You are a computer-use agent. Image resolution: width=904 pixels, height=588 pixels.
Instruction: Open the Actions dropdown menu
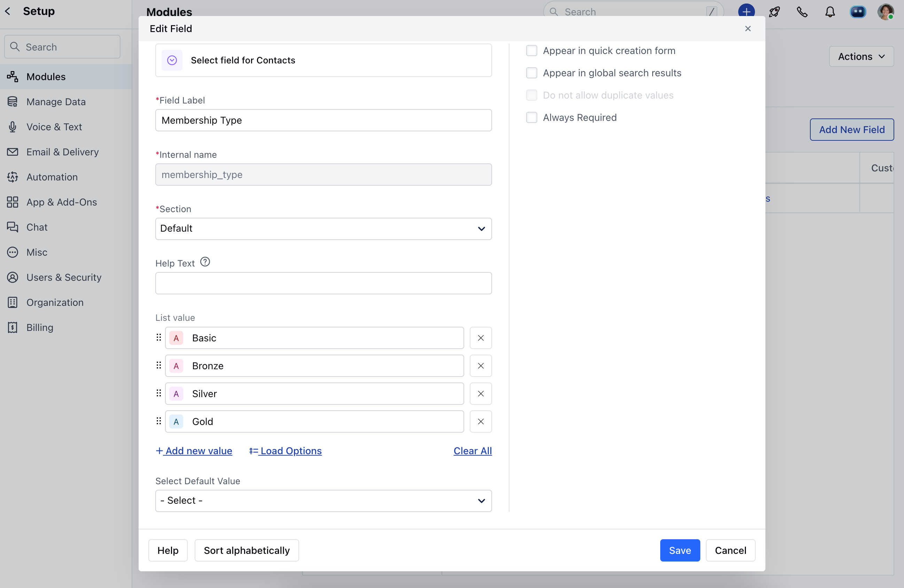pyautogui.click(x=861, y=56)
